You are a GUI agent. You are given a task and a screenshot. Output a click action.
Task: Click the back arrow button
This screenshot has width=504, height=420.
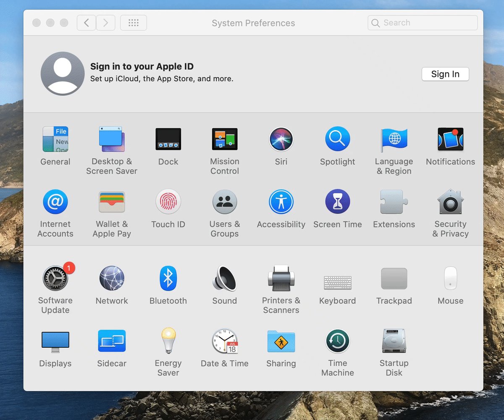click(x=87, y=23)
